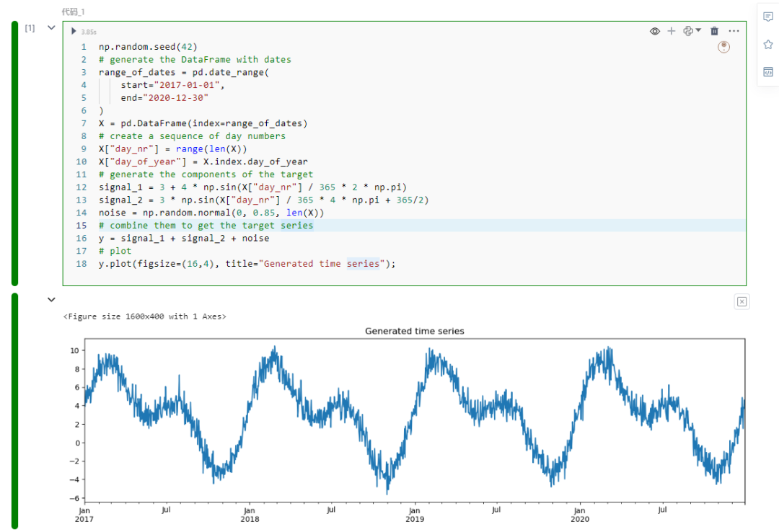Collapse the output area with chevron
This screenshot has width=779, height=532.
tap(51, 300)
